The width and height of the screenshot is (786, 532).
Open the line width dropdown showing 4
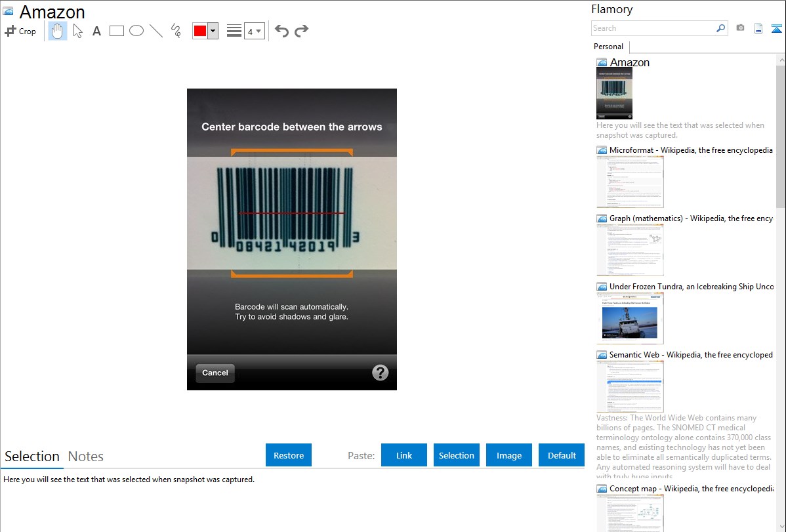[255, 31]
